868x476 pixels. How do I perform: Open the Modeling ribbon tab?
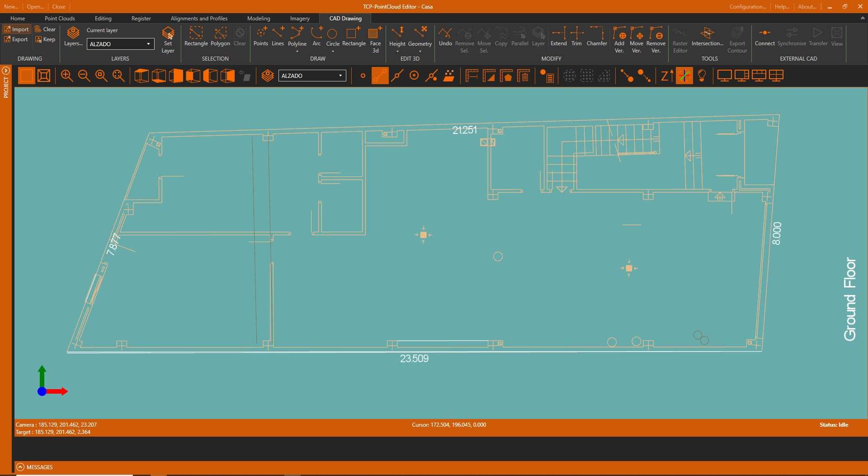(x=259, y=19)
